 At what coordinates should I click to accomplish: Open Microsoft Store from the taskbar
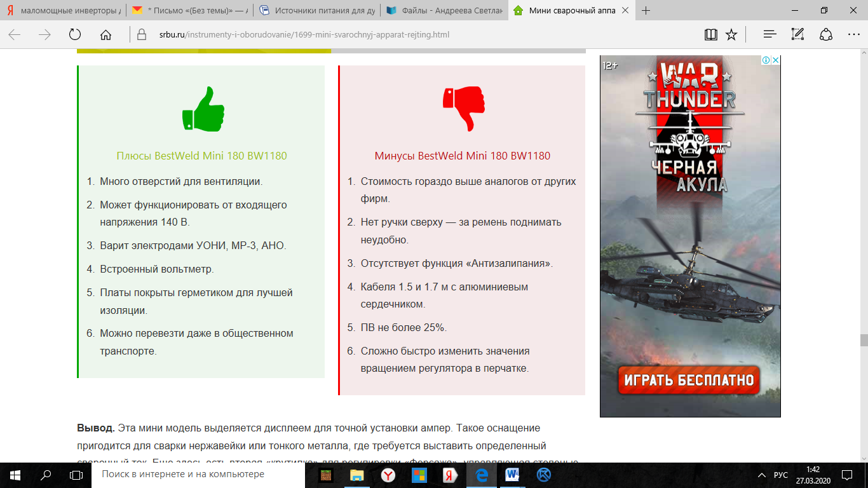[418, 475]
